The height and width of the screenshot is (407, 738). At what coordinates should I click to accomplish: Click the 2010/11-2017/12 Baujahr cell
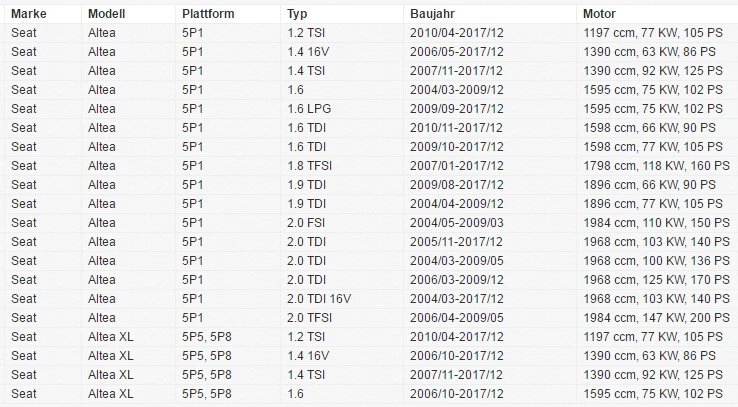pos(490,128)
